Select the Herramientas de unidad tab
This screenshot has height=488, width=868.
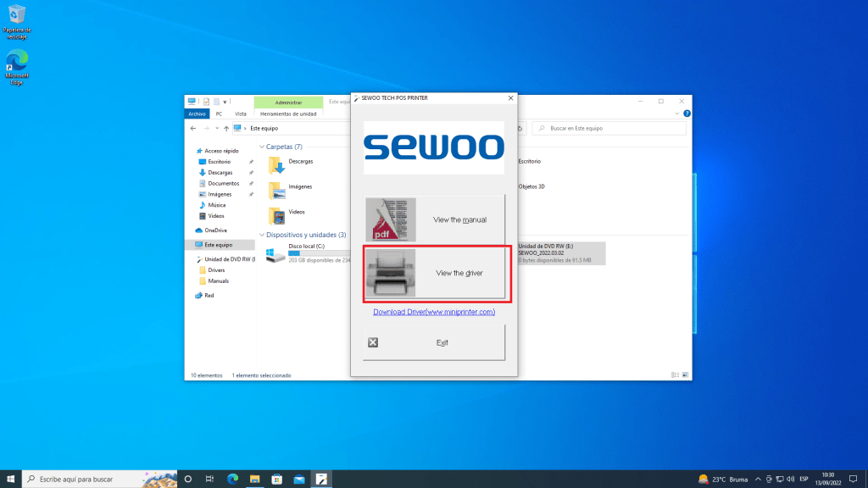[288, 114]
